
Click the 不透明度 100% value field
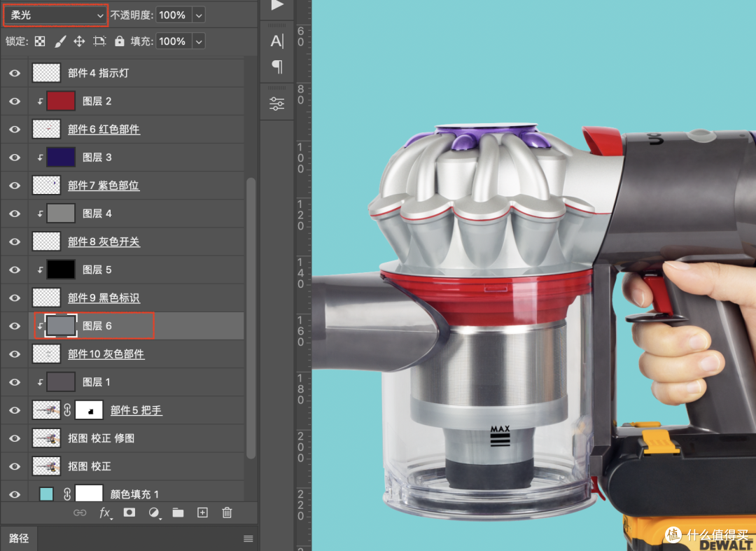coord(173,15)
